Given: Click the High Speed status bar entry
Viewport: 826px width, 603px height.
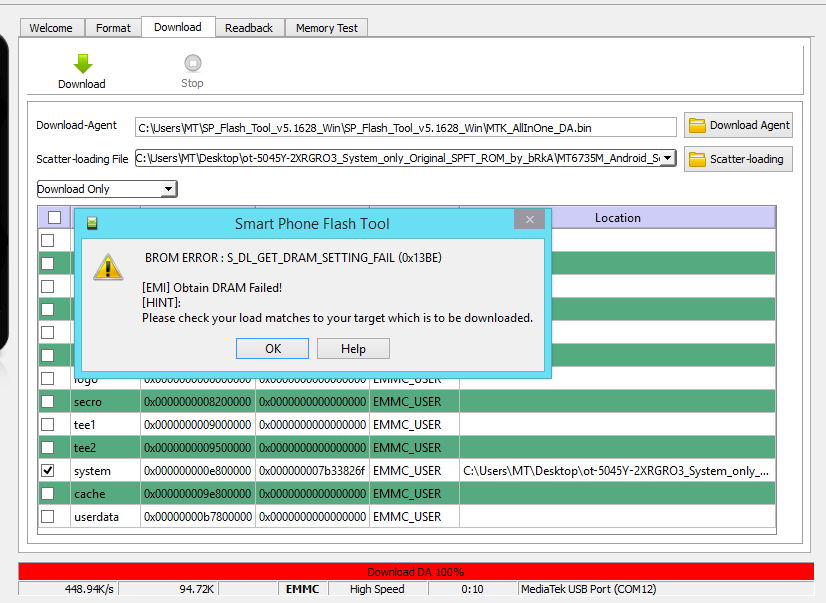Looking at the screenshot, I should click(377, 589).
